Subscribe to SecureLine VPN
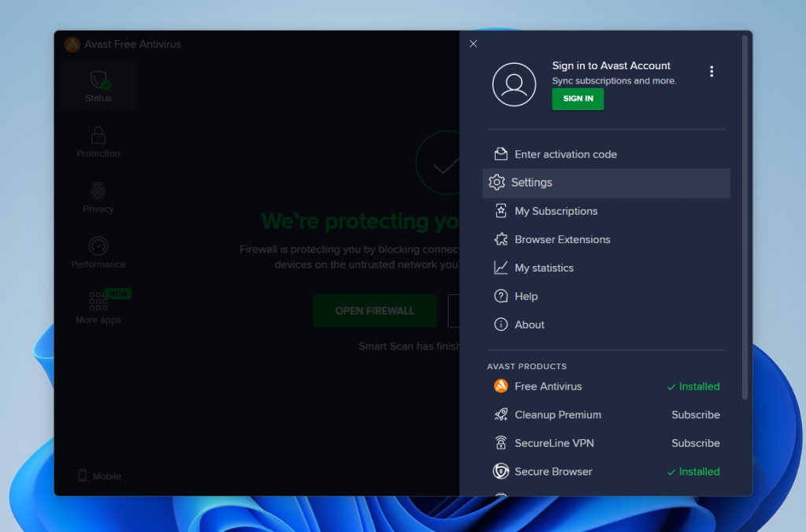Image resolution: width=806 pixels, height=532 pixels. [x=695, y=443]
